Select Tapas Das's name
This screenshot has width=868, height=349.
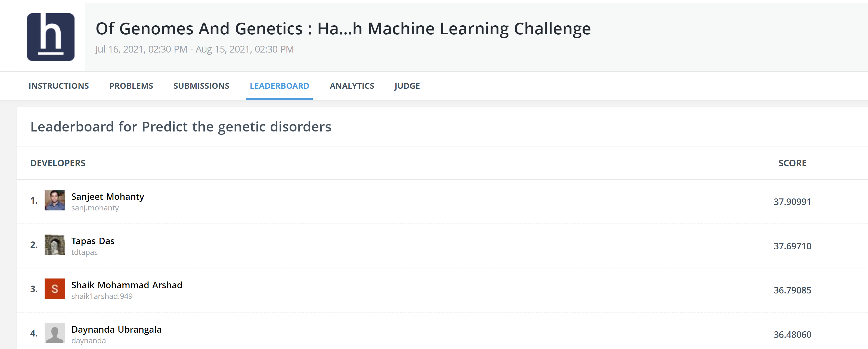(x=93, y=241)
